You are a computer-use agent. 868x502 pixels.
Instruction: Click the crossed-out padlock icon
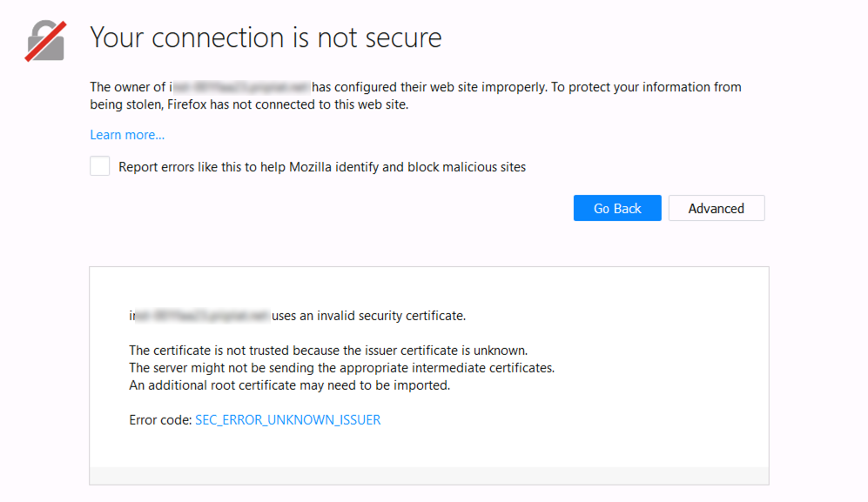coord(45,41)
